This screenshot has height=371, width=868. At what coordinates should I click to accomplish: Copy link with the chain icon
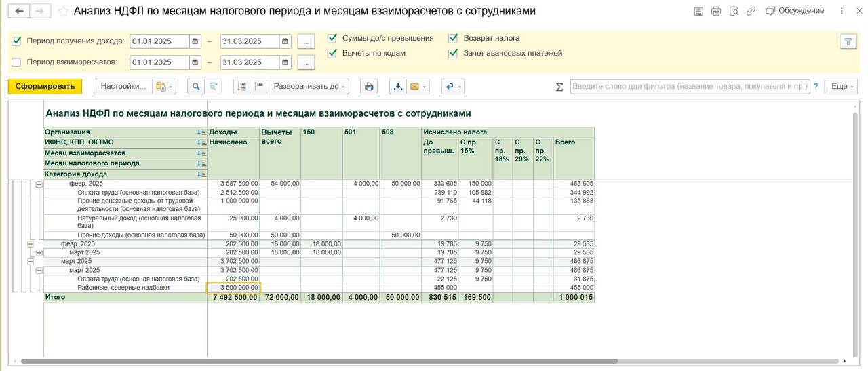(751, 11)
